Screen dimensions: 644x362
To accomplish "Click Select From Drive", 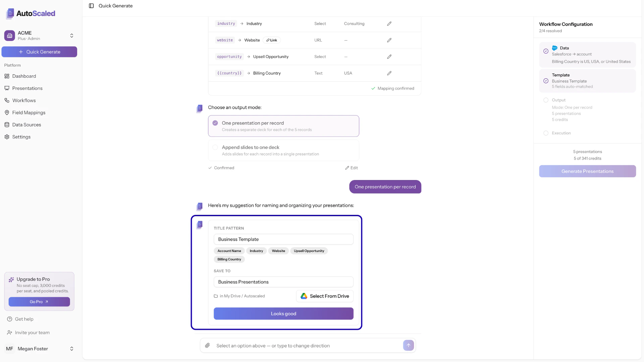I will (x=324, y=296).
